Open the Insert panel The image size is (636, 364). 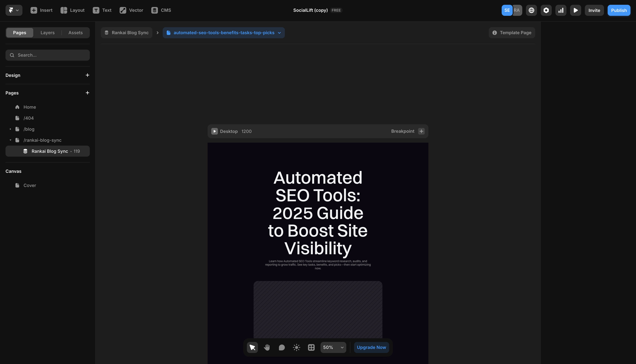pos(41,10)
